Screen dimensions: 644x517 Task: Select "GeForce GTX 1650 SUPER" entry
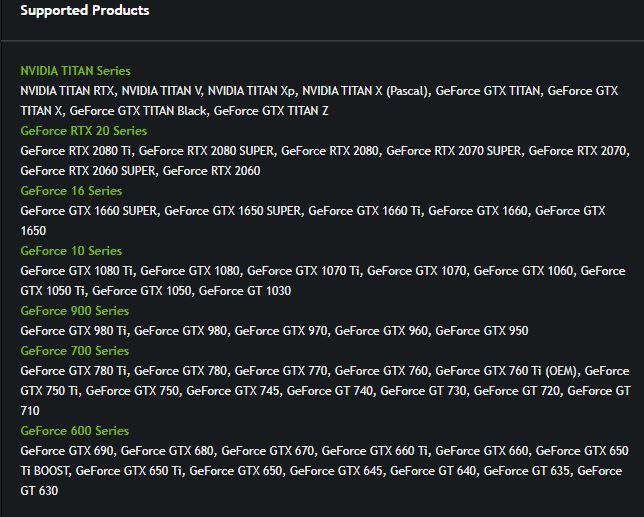click(x=233, y=211)
